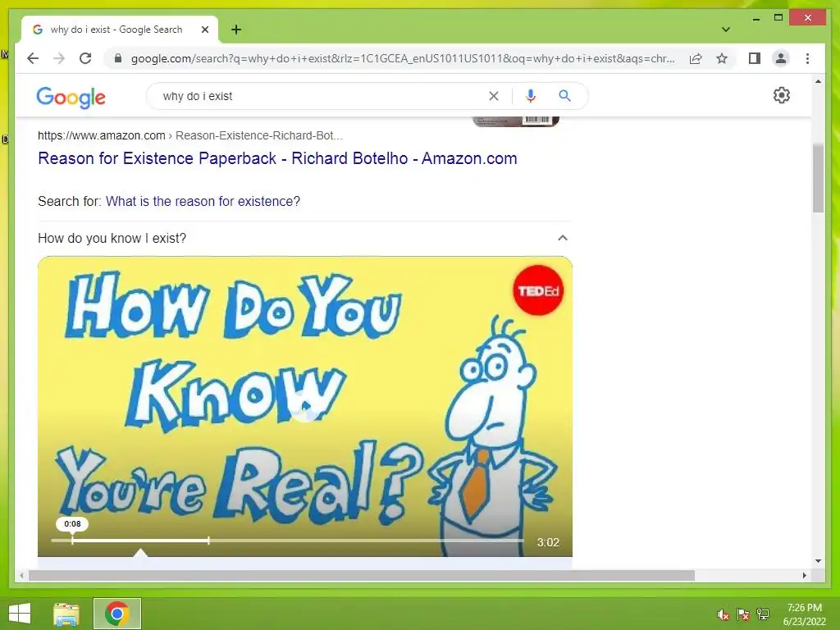Open Google quick settings gear
Viewport: 840px width, 630px height.
tap(782, 95)
